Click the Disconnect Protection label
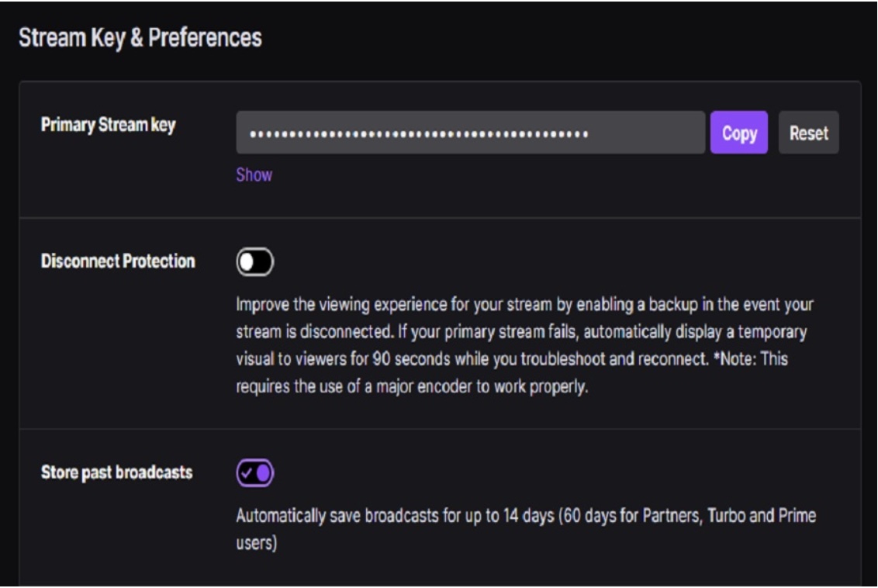 point(117,261)
